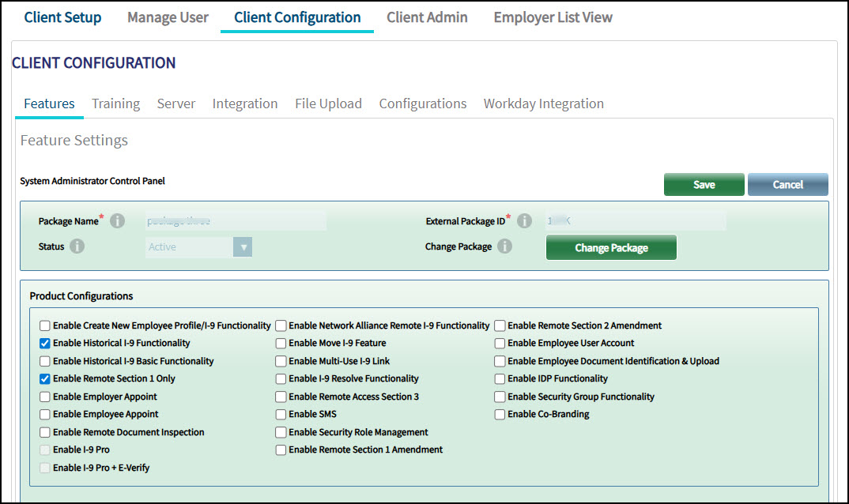Viewport: 849px width, 504px height.
Task: Click the Cancel button
Action: click(x=787, y=185)
